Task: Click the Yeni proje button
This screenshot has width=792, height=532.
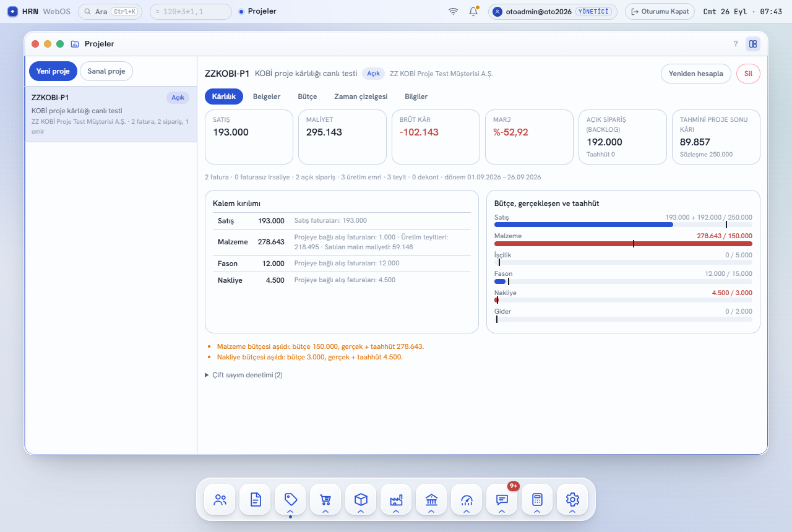Action: point(53,71)
